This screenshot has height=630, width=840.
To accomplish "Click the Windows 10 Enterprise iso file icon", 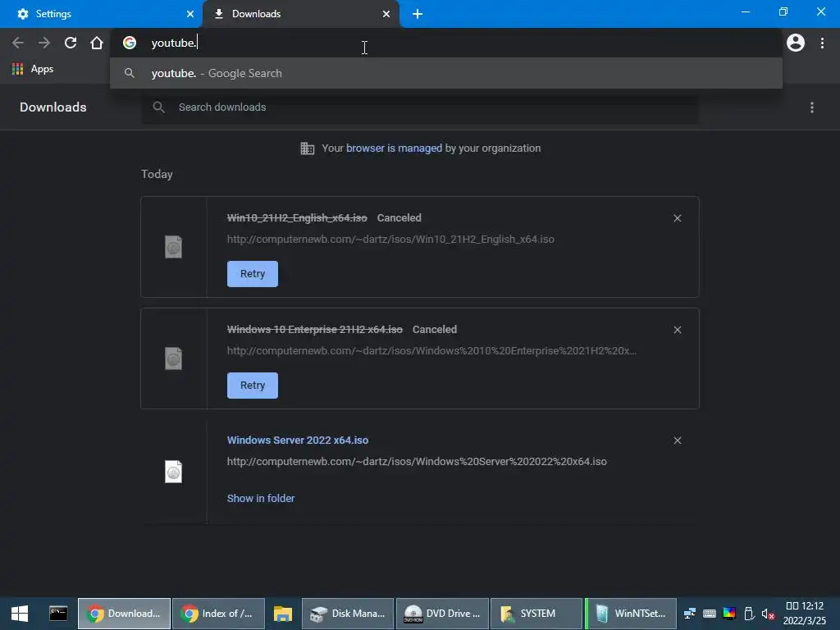I will point(174,358).
